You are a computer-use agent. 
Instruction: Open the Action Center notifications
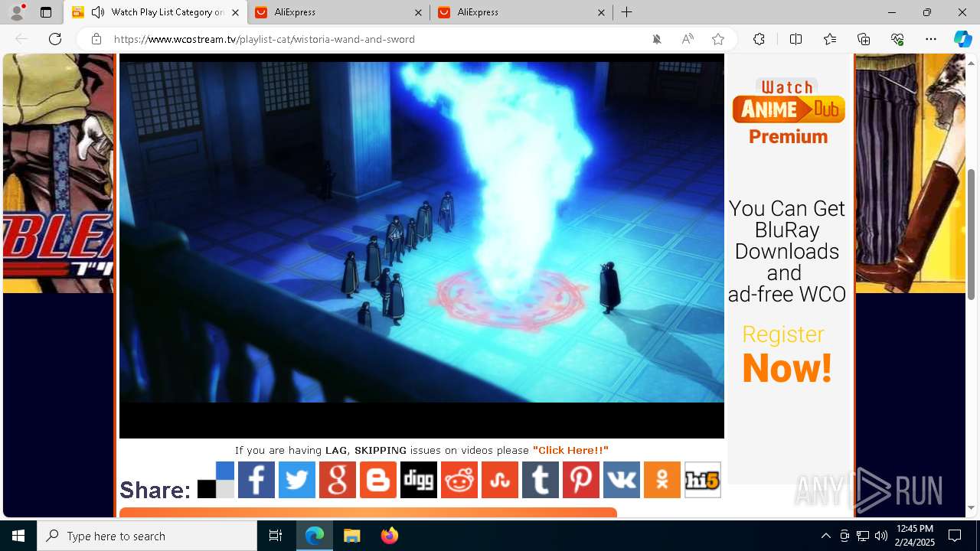click(955, 536)
